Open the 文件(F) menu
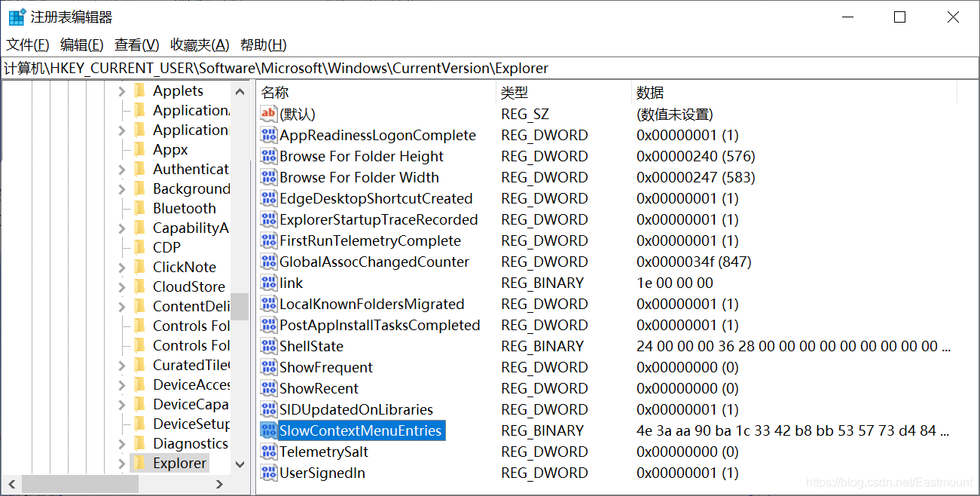980x496 pixels. (28, 45)
